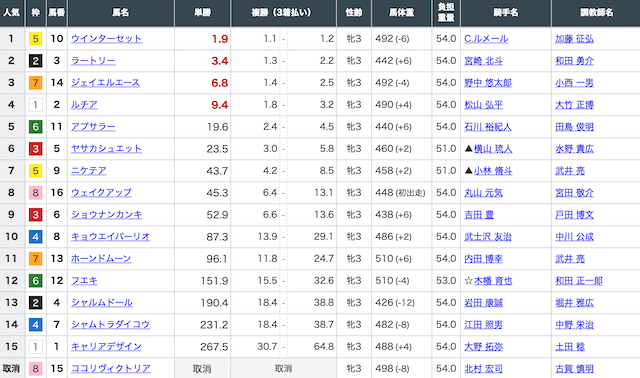Open trainer 田島 俊明 page
Screen dimensions: 640x378
pos(574,127)
